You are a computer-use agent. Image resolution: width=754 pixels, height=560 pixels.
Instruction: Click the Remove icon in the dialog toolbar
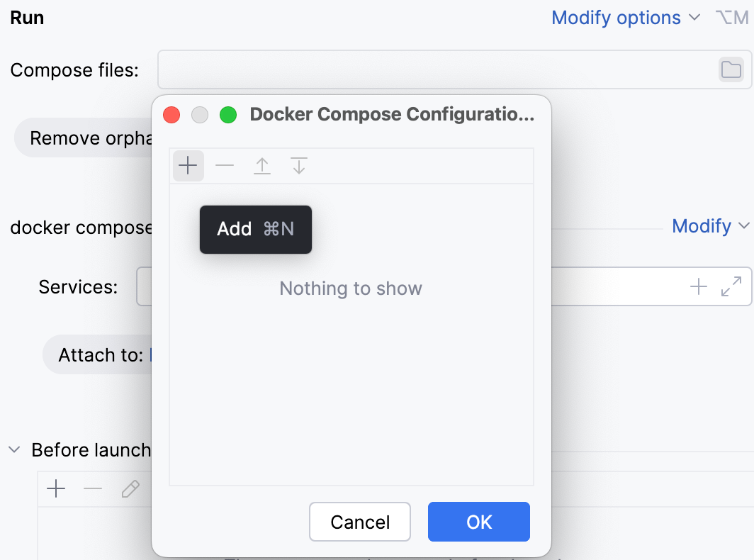225,165
